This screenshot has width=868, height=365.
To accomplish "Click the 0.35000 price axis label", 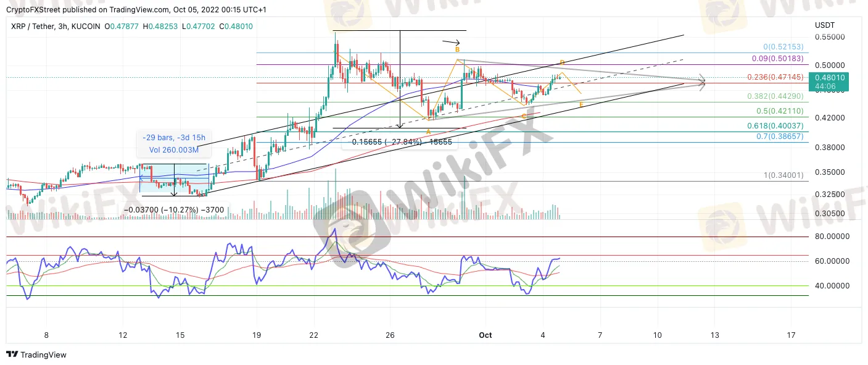I will click(829, 172).
